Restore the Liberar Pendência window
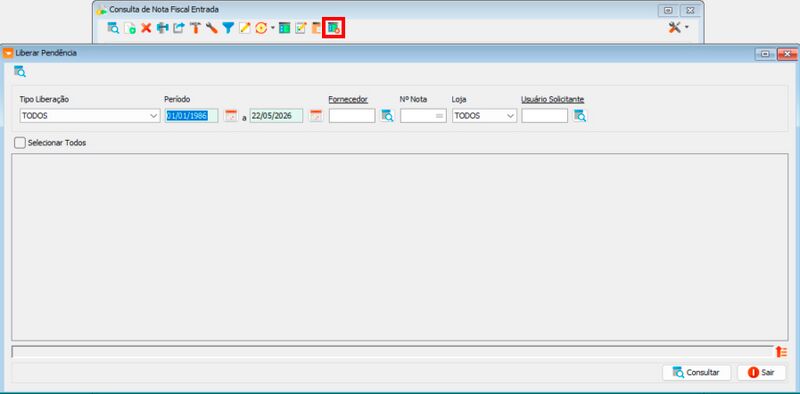 [765, 54]
